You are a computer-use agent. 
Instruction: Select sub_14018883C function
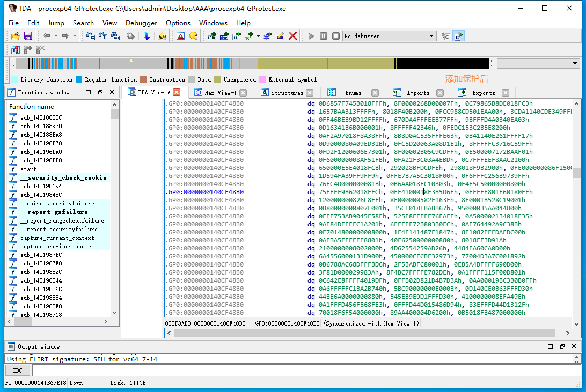click(x=41, y=117)
